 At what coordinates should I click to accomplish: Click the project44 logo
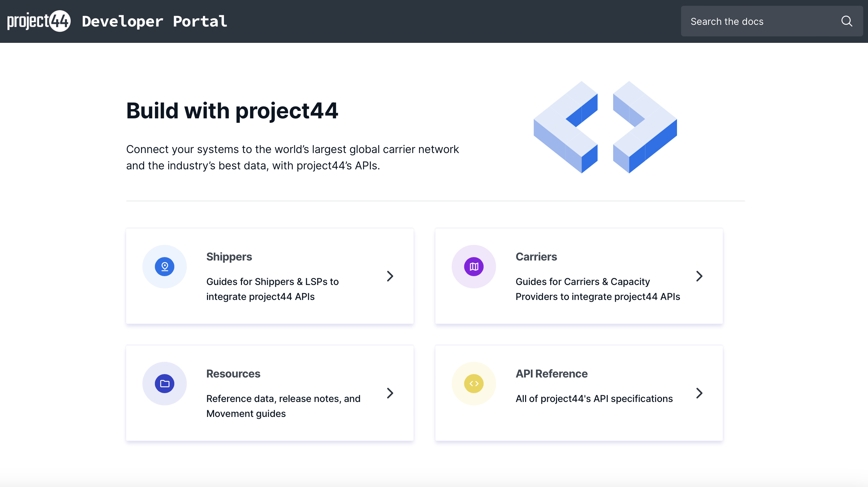tap(39, 21)
